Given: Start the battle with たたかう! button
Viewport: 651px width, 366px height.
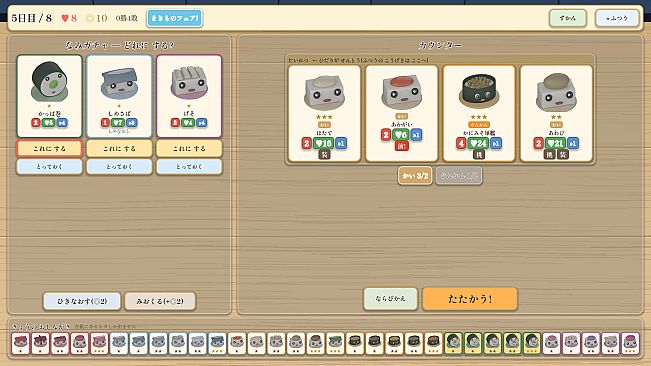Looking at the screenshot, I should (470, 299).
